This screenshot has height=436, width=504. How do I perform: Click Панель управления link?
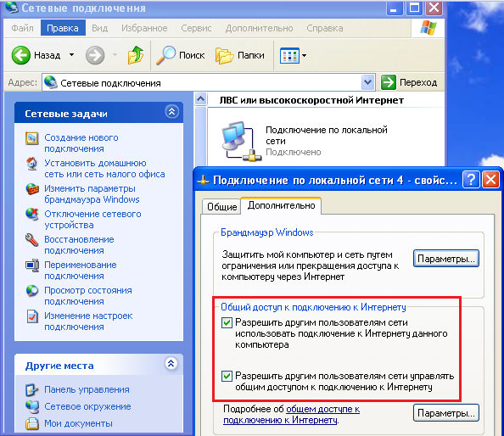click(x=87, y=389)
